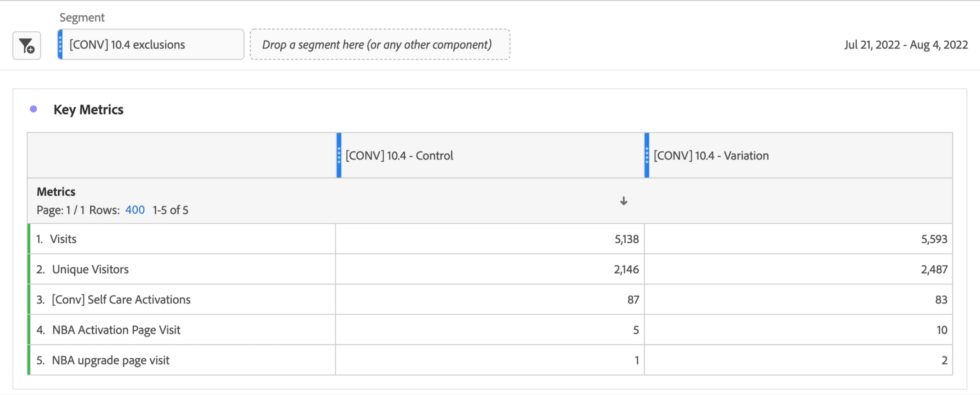Click the purple dot beside Key Metrics
This screenshot has width=980, height=395.
pyautogui.click(x=33, y=109)
